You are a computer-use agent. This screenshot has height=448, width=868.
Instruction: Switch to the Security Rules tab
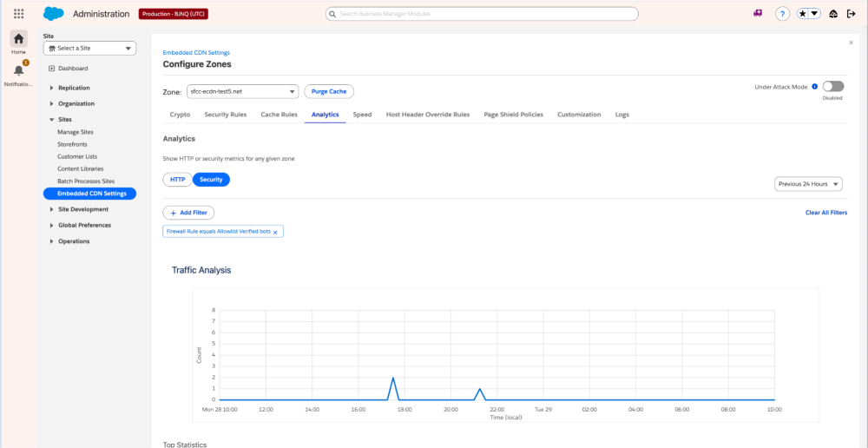[226, 115]
